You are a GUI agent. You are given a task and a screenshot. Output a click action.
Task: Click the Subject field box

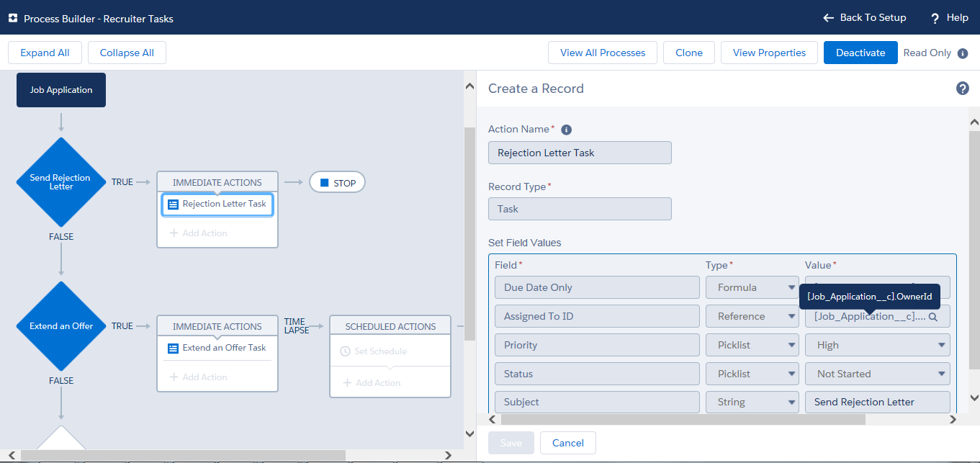[x=597, y=402]
